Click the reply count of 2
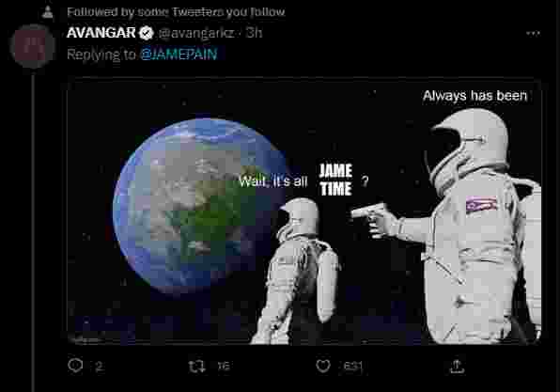 99,367
